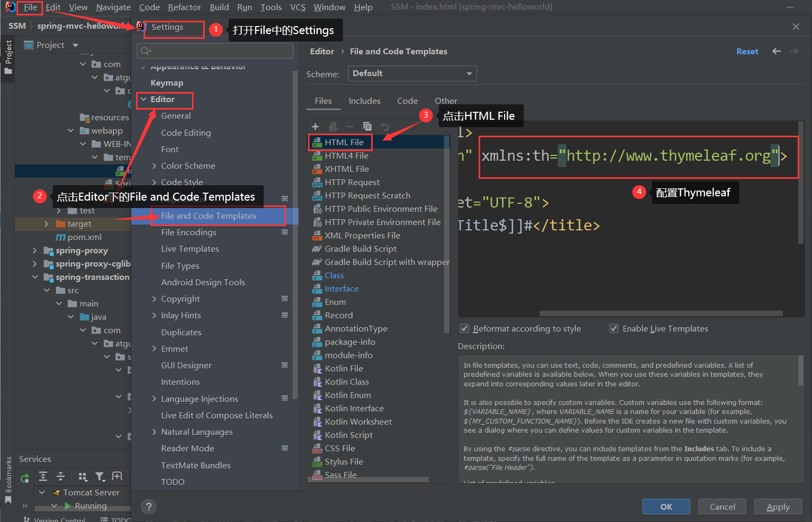
Task: Open the File menu
Action: tap(30, 7)
